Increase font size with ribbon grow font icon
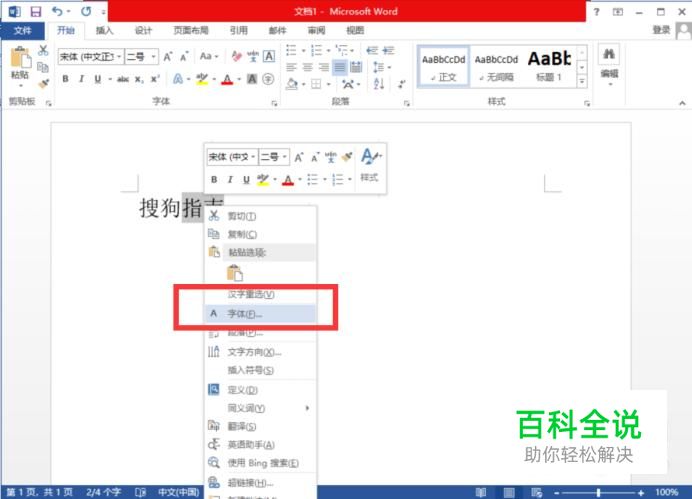692x499 pixels. 167,56
